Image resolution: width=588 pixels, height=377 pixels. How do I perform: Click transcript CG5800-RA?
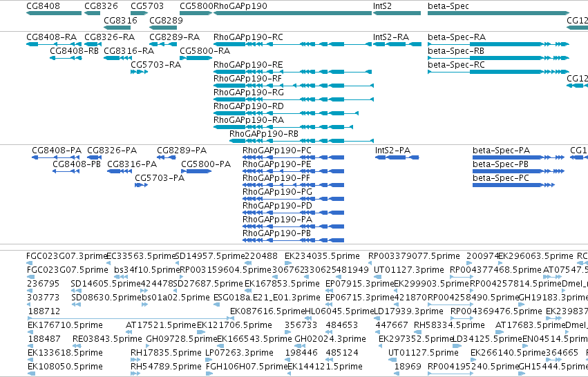[x=196, y=58]
